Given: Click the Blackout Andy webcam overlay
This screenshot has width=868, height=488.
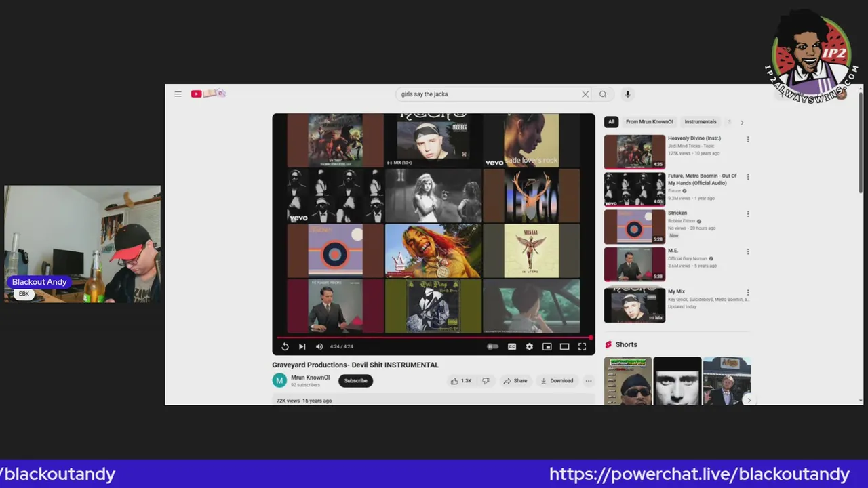Looking at the screenshot, I should coord(83,244).
